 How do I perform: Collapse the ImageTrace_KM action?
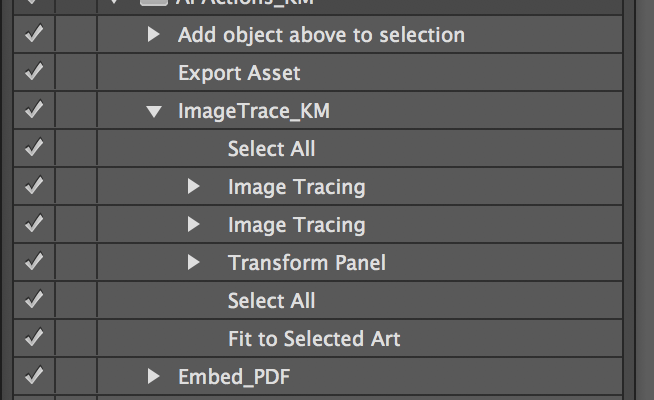coord(154,111)
